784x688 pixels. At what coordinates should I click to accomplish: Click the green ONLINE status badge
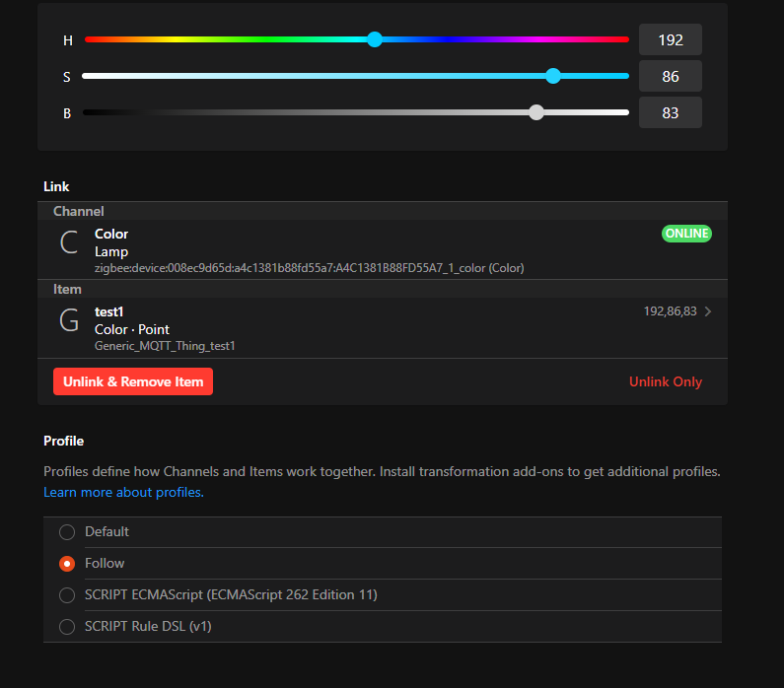(x=685, y=234)
